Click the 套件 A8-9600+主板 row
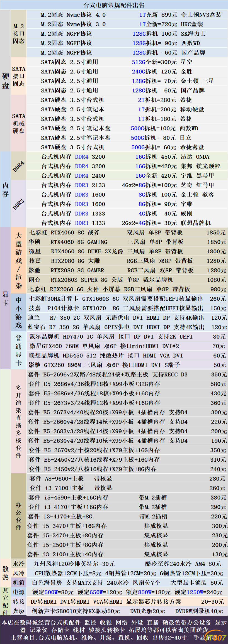228x644 pixels. (127, 479)
